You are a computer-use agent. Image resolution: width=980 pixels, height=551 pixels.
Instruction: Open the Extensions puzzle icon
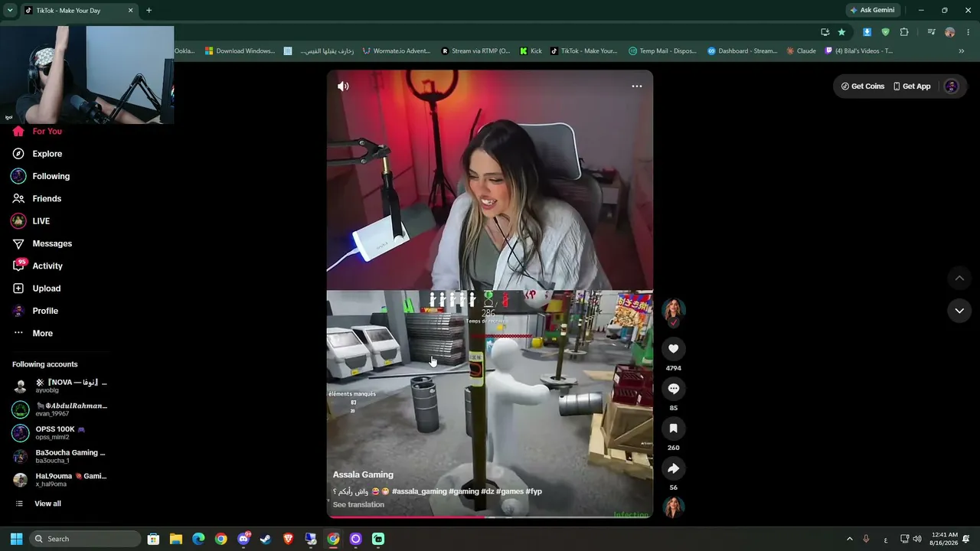904,32
